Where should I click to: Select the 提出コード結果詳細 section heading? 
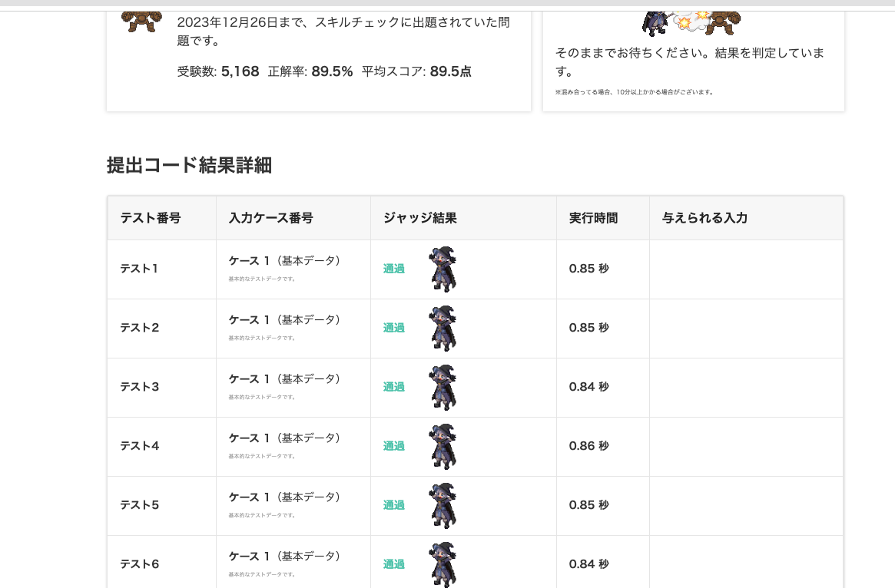point(188,165)
